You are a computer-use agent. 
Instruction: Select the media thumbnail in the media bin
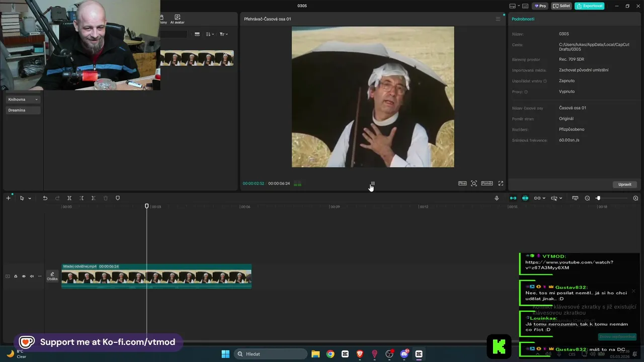point(197,58)
